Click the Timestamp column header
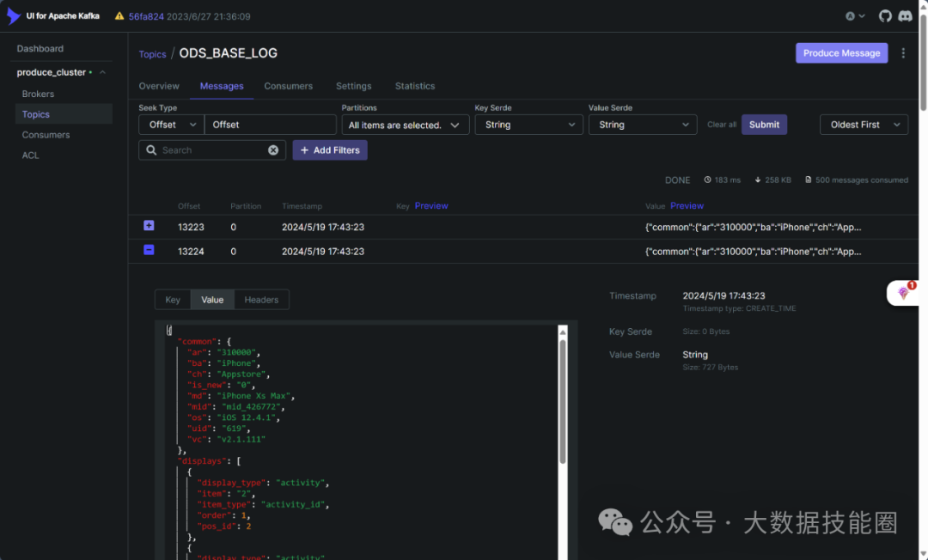 tap(302, 206)
